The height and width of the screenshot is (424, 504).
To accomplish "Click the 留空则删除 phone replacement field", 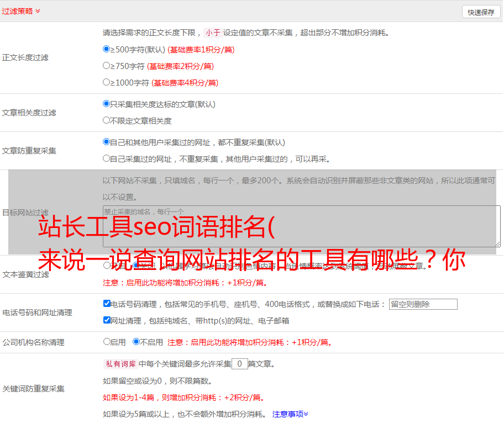I will tap(423, 304).
